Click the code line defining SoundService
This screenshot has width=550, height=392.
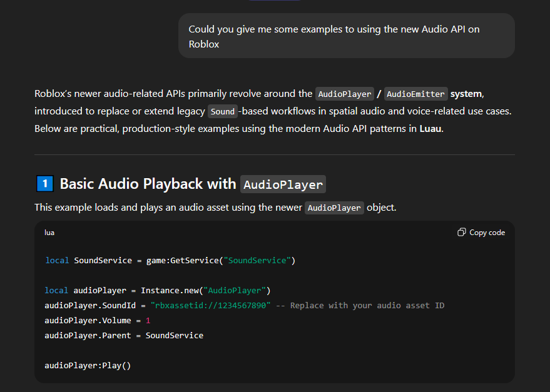170,261
